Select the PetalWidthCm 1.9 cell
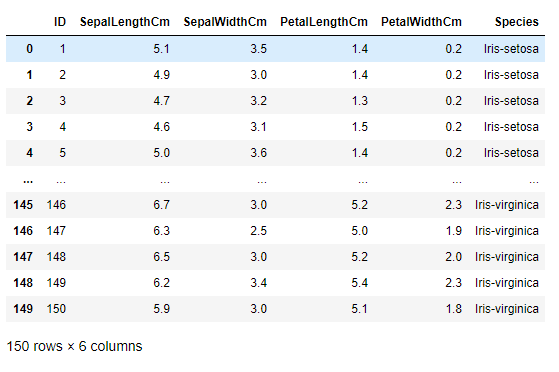This screenshot has width=559, height=372. [x=453, y=231]
